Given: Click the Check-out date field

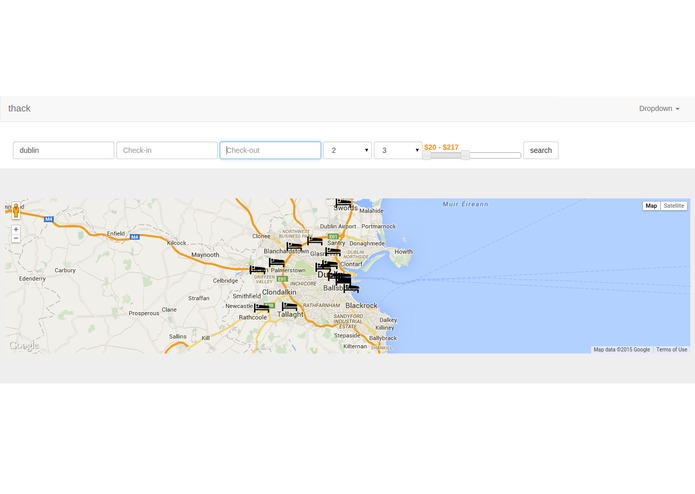Looking at the screenshot, I should click(x=270, y=150).
